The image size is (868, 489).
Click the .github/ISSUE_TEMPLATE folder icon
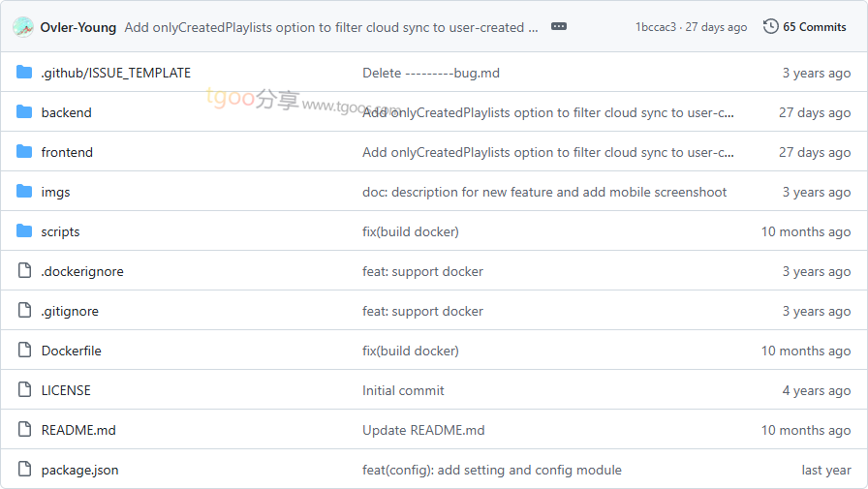[x=24, y=73]
